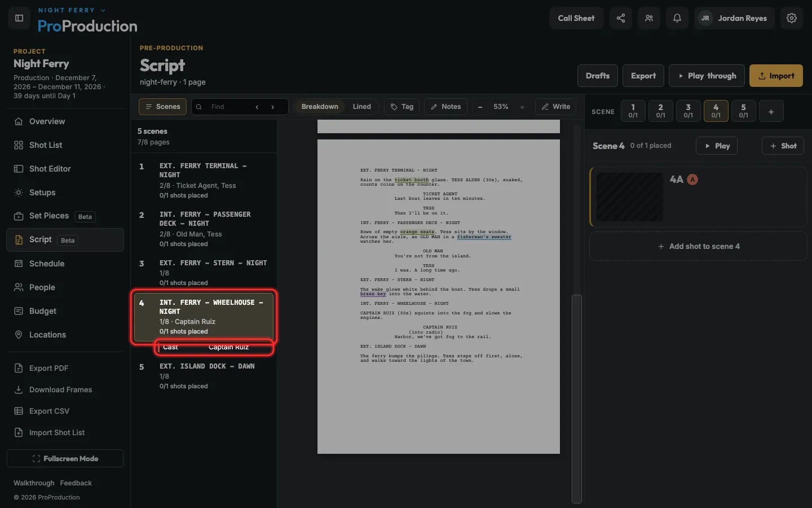812x508 pixels.
Task: Open People in the sidebar
Action: pos(65,287)
